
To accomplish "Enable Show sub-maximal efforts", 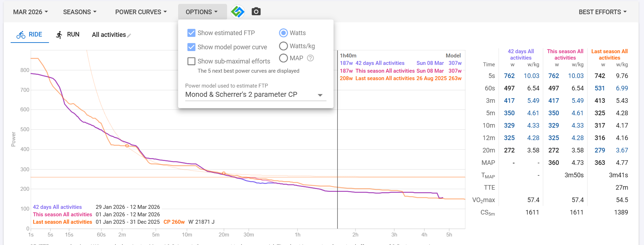I will coord(191,61).
